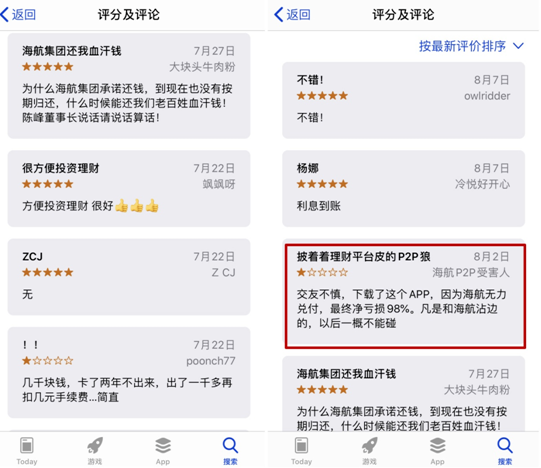Tap the 不错! review by owlridder
The width and height of the screenshot is (541, 468).
(x=403, y=100)
